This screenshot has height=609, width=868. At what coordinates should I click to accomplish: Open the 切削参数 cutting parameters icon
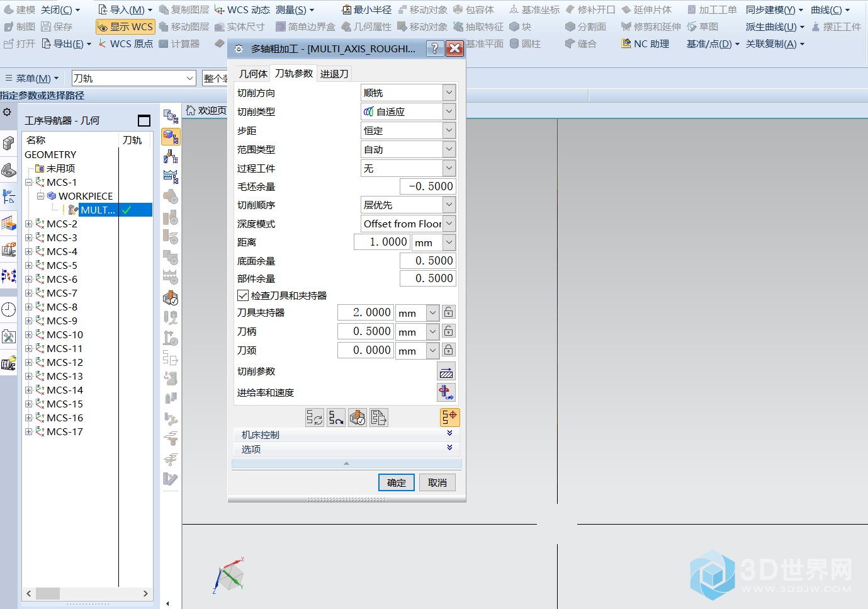(446, 372)
